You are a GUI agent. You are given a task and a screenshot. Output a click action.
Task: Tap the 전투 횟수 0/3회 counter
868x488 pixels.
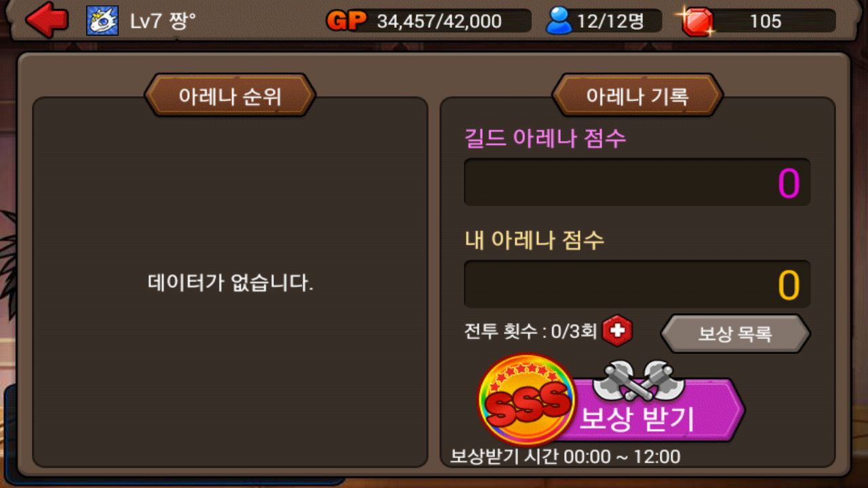pyautogui.click(x=530, y=331)
